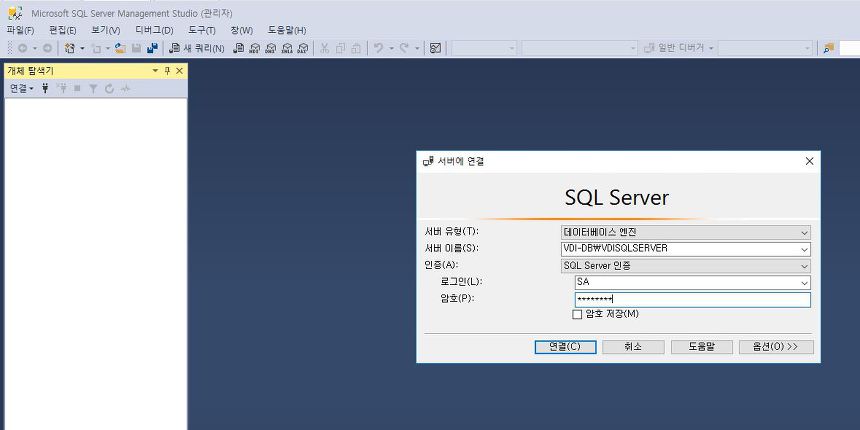Click the Undo arrow icon
860x430 pixels.
click(378, 48)
